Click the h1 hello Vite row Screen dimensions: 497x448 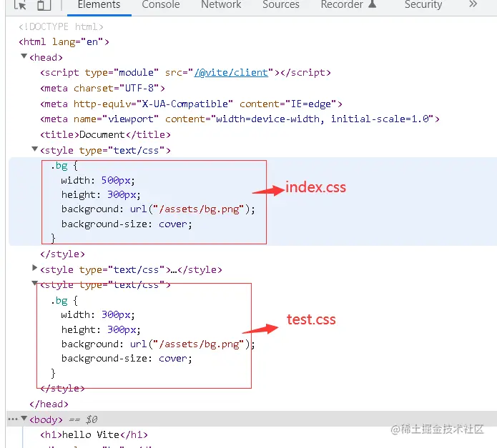point(94,434)
